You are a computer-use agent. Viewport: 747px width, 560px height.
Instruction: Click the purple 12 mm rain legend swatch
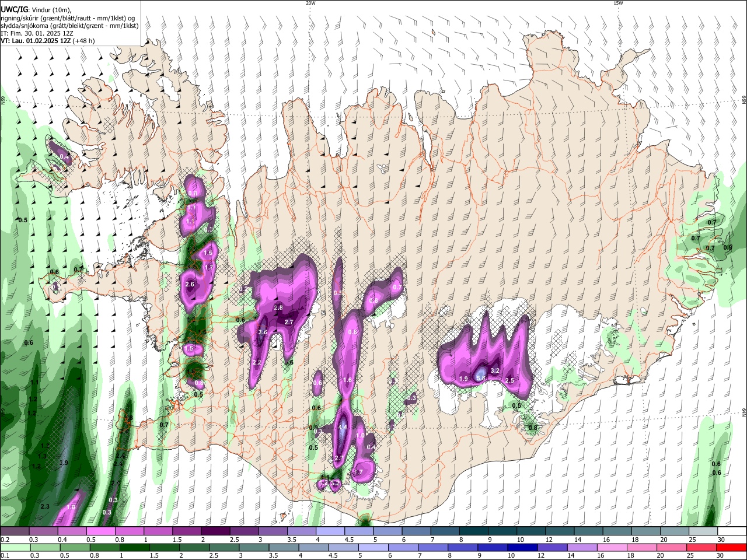pos(551,547)
